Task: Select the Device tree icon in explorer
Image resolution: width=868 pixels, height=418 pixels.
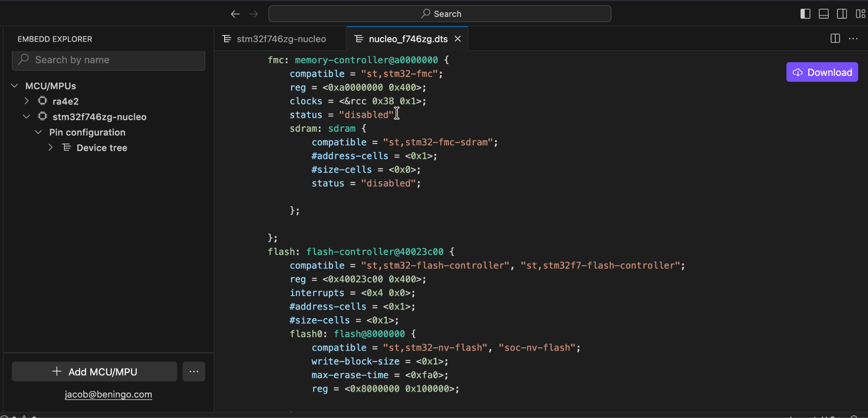Action: point(67,147)
